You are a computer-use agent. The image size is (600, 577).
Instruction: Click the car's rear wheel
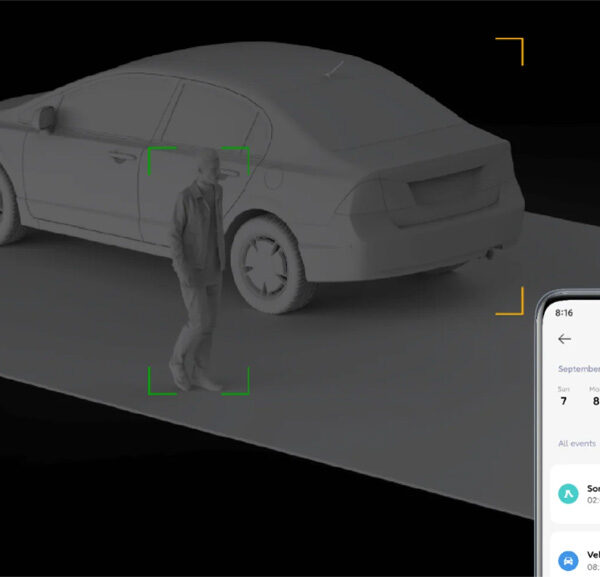[267, 261]
